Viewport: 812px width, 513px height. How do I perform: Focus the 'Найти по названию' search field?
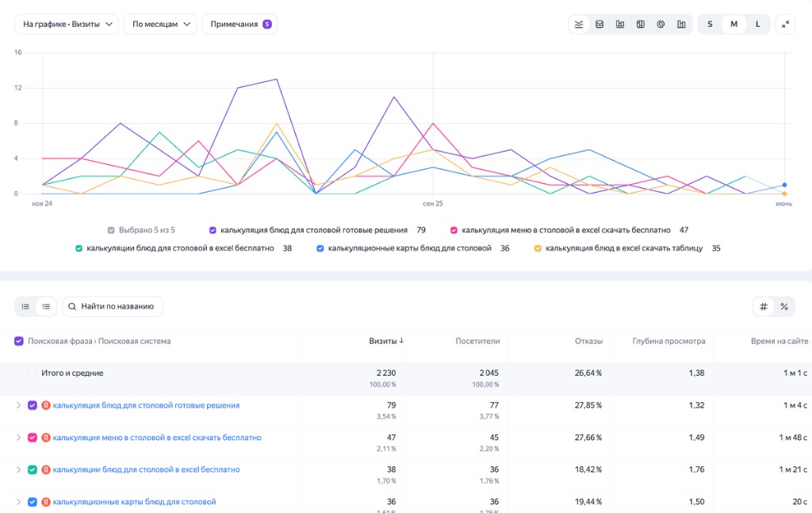point(113,307)
